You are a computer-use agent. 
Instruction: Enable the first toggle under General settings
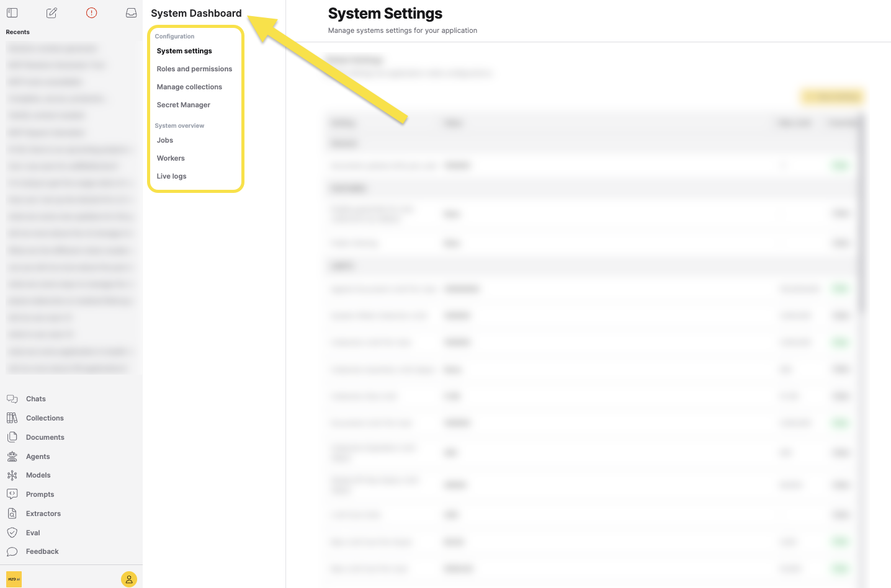click(840, 166)
